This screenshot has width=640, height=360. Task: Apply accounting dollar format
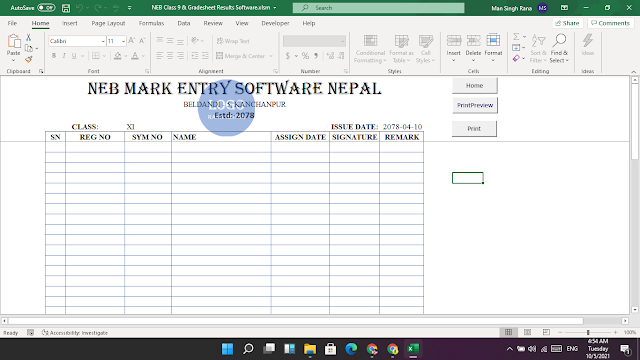[288, 56]
